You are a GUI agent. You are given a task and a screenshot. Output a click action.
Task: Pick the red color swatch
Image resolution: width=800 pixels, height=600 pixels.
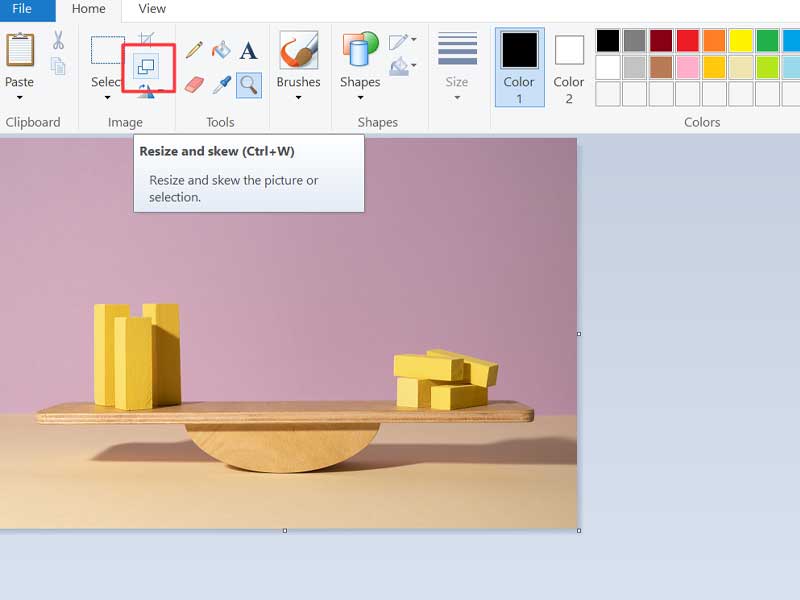(x=686, y=42)
